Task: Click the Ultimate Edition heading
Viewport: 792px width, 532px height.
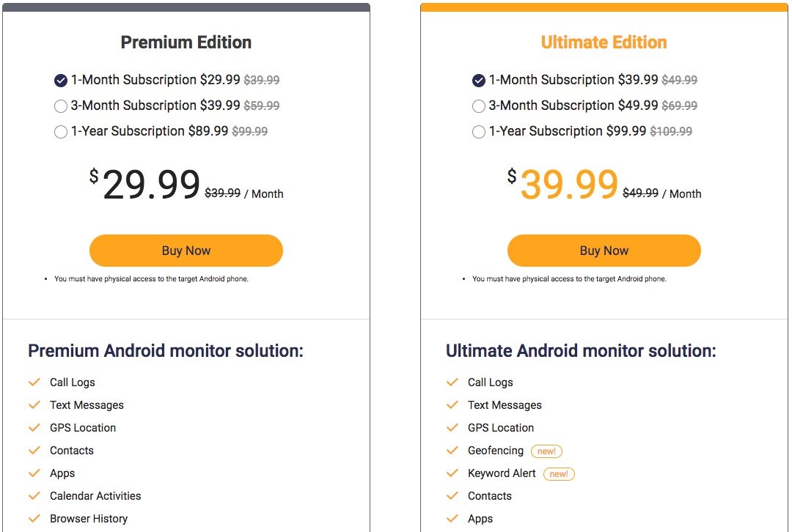Action: coord(604,43)
